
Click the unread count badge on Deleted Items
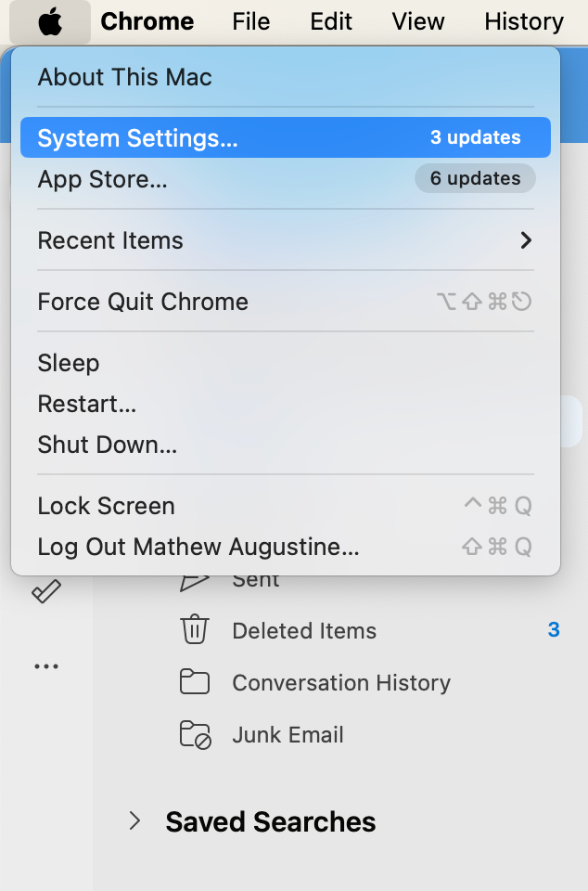pyautogui.click(x=554, y=630)
